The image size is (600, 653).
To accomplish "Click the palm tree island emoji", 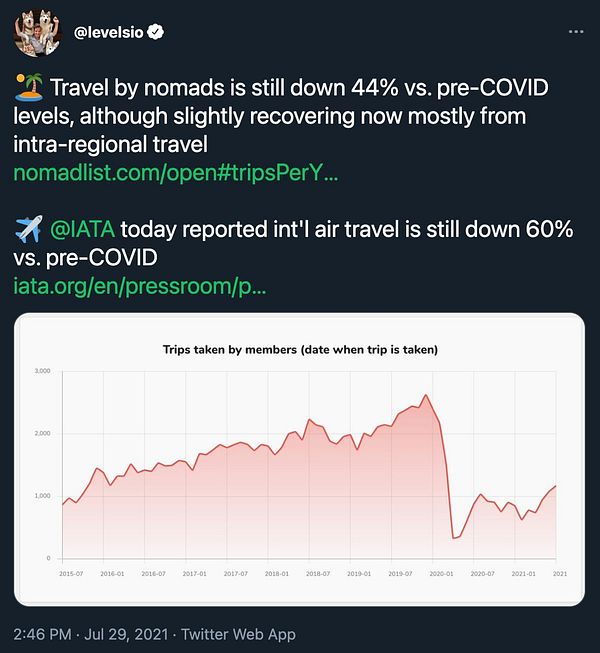I will pyautogui.click(x=28, y=87).
